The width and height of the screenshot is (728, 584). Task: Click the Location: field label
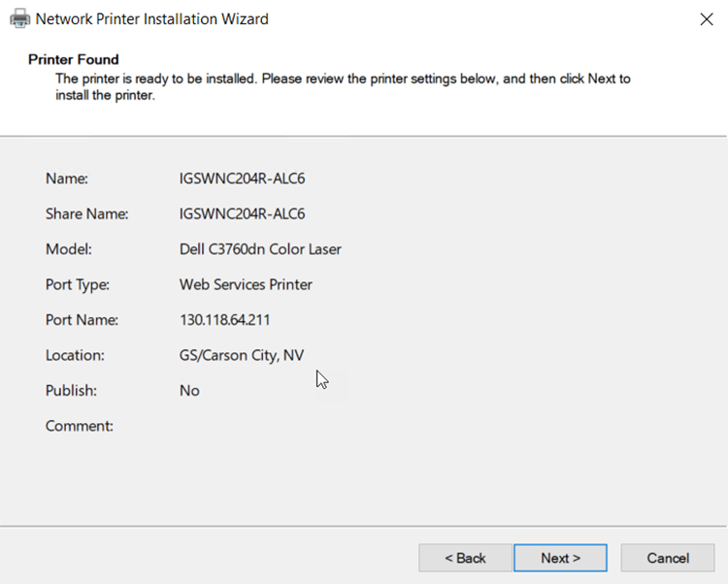(75, 355)
